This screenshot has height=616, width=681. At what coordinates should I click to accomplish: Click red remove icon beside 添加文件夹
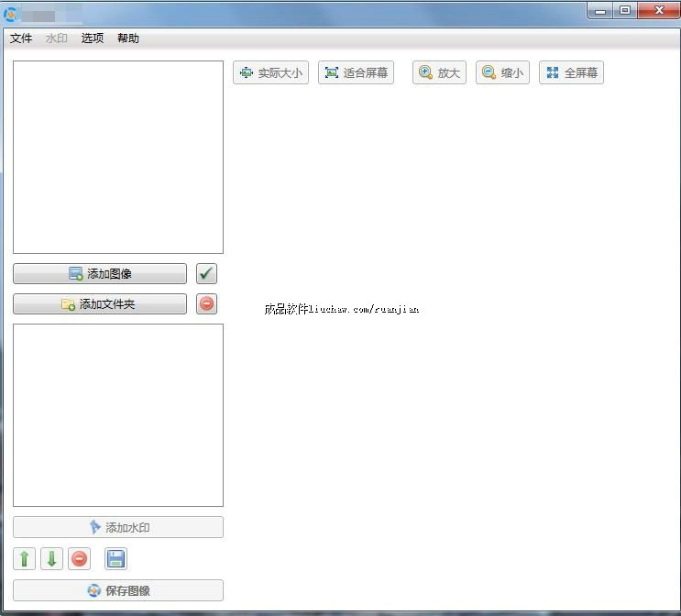tap(207, 303)
